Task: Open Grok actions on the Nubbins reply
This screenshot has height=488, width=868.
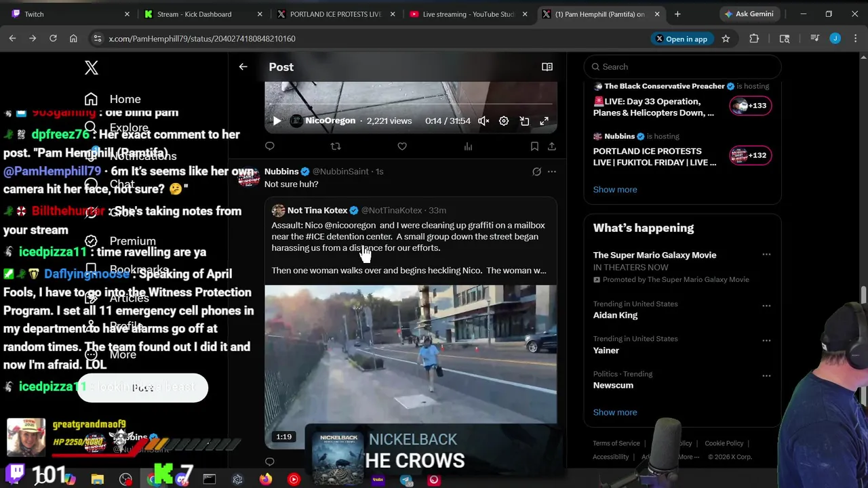Action: pos(536,171)
